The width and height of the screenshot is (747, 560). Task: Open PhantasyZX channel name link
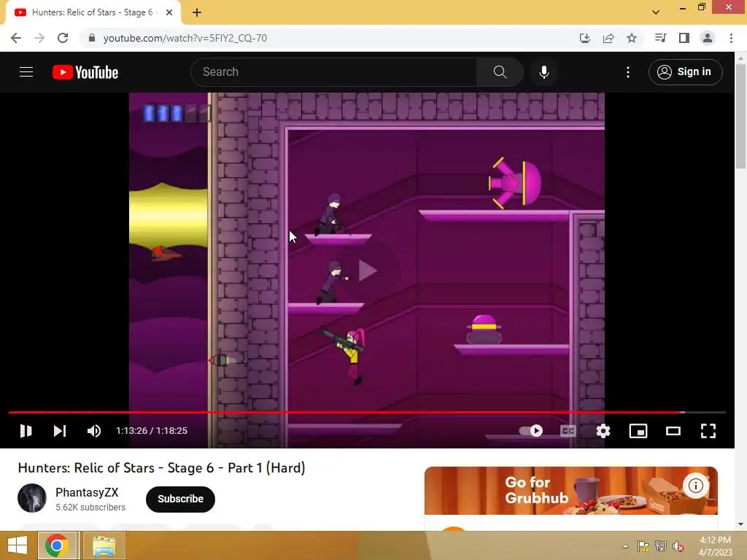point(87,492)
